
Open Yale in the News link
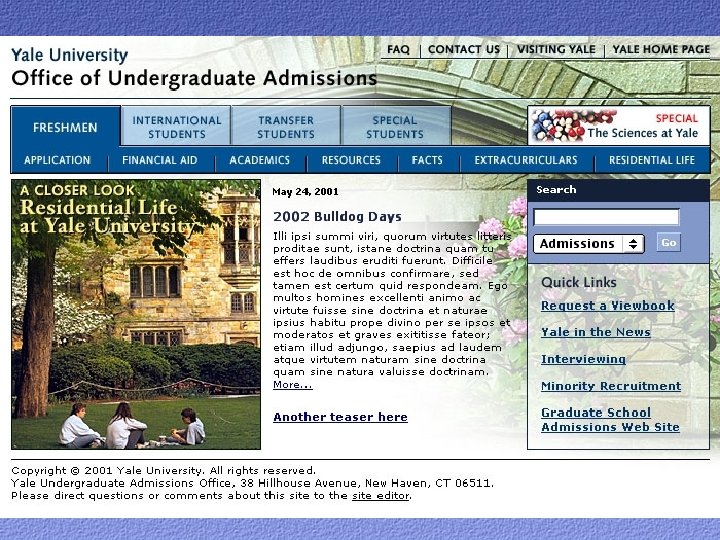[596, 332]
